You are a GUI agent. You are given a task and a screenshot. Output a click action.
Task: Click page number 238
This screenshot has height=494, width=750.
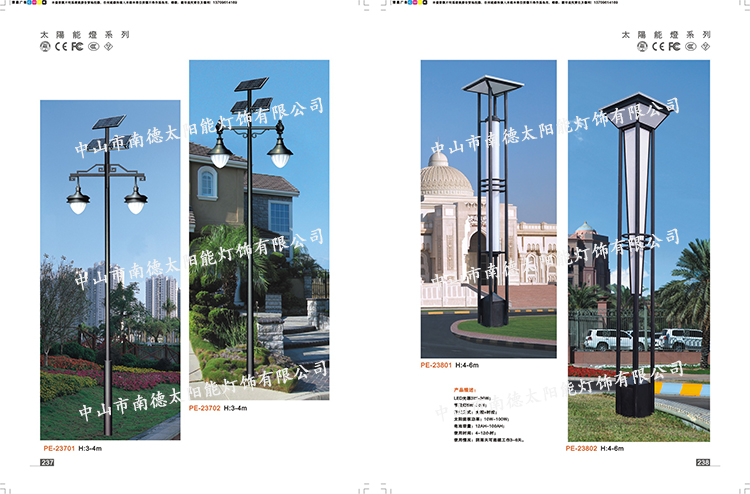[702, 462]
